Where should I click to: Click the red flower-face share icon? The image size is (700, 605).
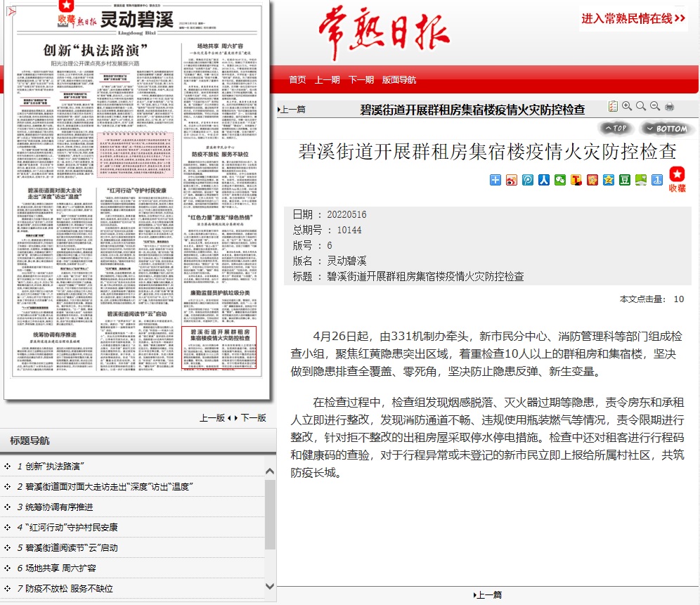(592, 180)
